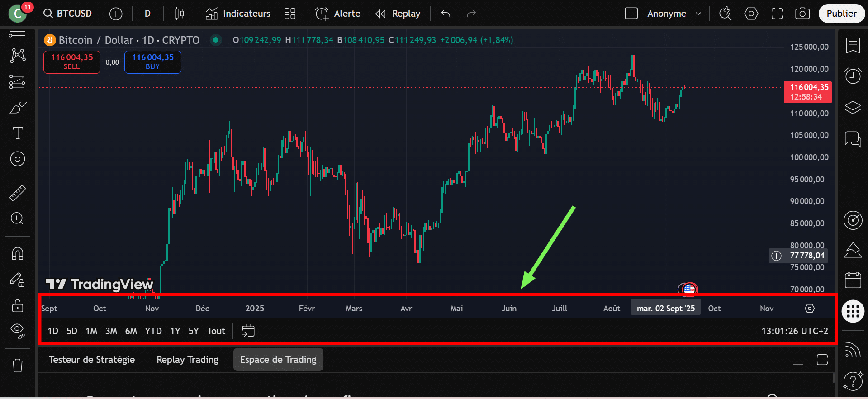Viewport: 868px width, 399px height.
Task: Select the 6M time range
Action: click(x=131, y=331)
